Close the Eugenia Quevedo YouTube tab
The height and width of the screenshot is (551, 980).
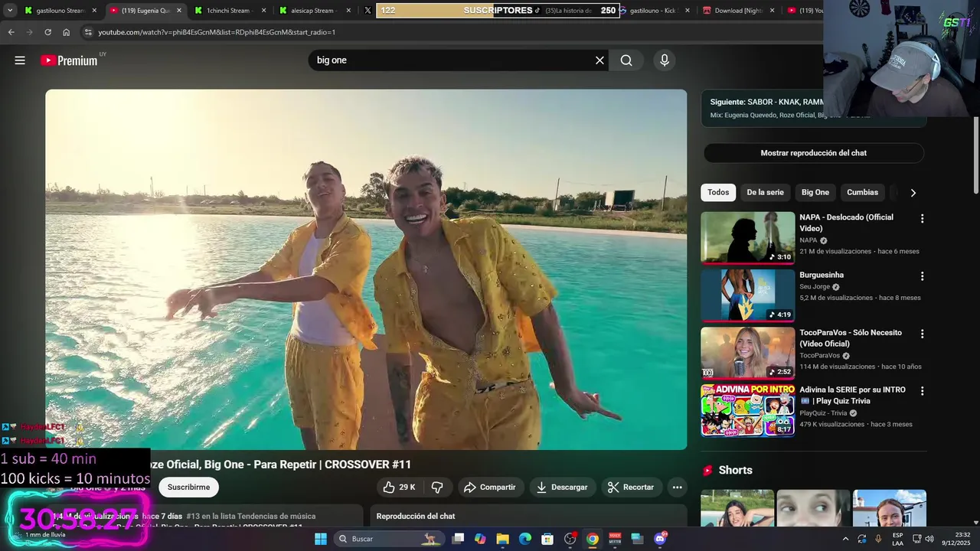(x=179, y=11)
